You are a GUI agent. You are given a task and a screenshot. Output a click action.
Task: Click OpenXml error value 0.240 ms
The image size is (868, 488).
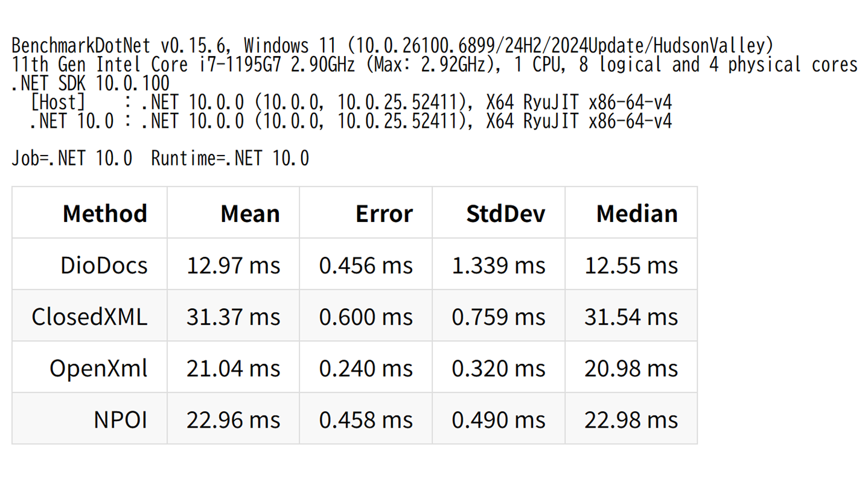366,369
